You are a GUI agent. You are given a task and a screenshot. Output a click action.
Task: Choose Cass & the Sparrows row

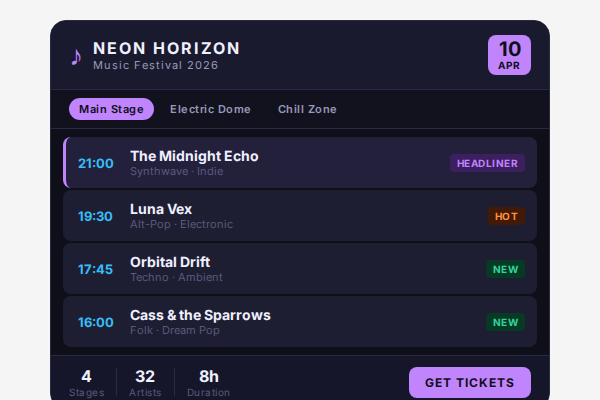point(300,322)
